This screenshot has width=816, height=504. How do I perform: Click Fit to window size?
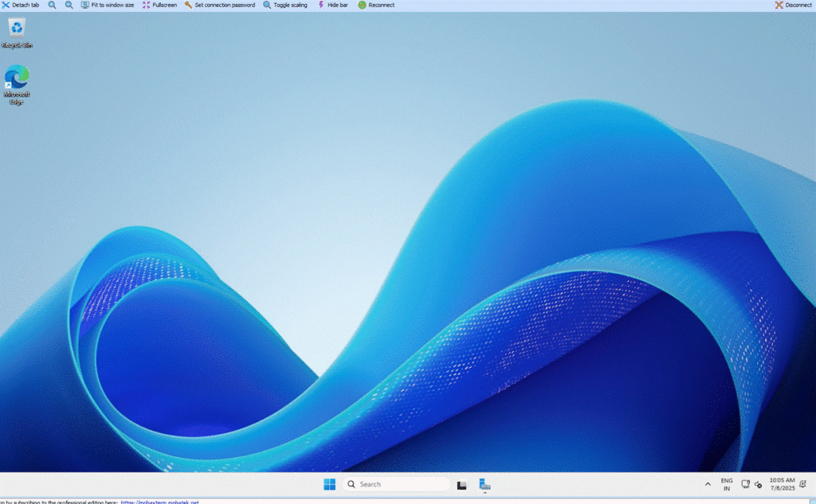pyautogui.click(x=107, y=5)
